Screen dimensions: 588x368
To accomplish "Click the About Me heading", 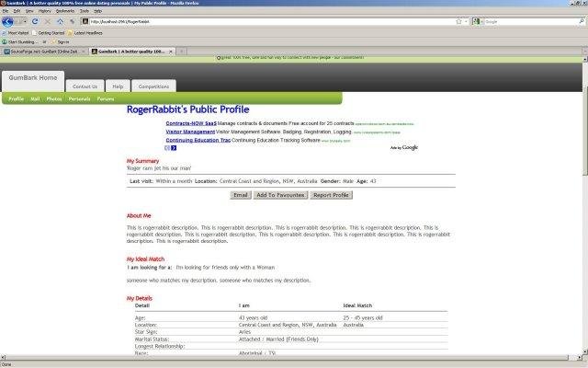I will click(139, 215).
